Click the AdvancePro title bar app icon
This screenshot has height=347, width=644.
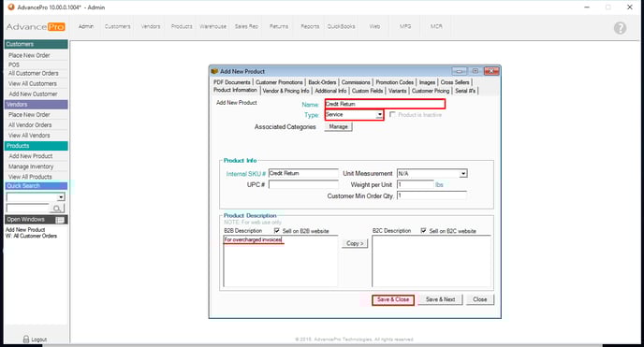tap(11, 7)
